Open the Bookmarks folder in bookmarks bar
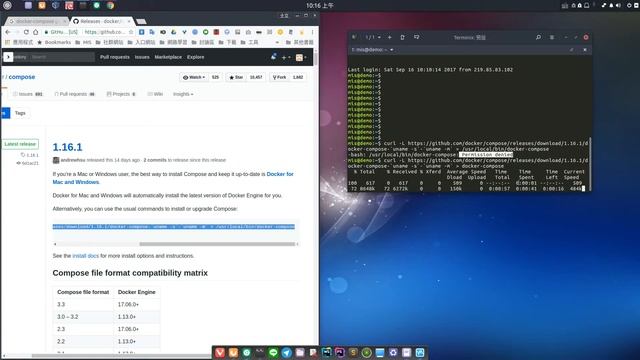Image resolution: width=640 pixels, height=360 pixels. (x=54, y=42)
